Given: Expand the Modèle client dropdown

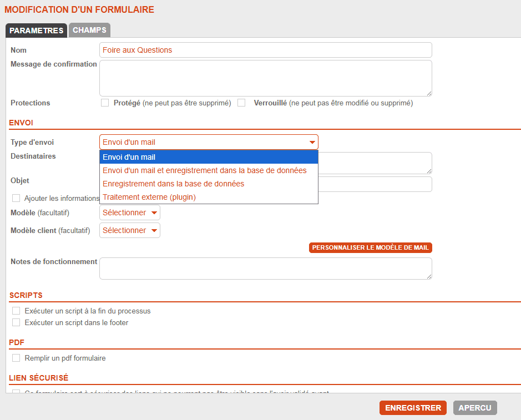Looking at the screenshot, I should [x=130, y=230].
